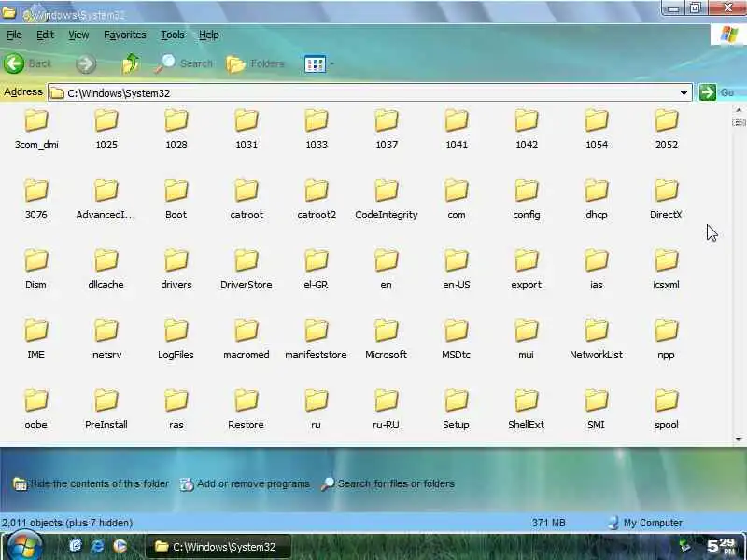The width and height of the screenshot is (747, 560).
Task: Select the 2052 folder
Action: click(666, 129)
